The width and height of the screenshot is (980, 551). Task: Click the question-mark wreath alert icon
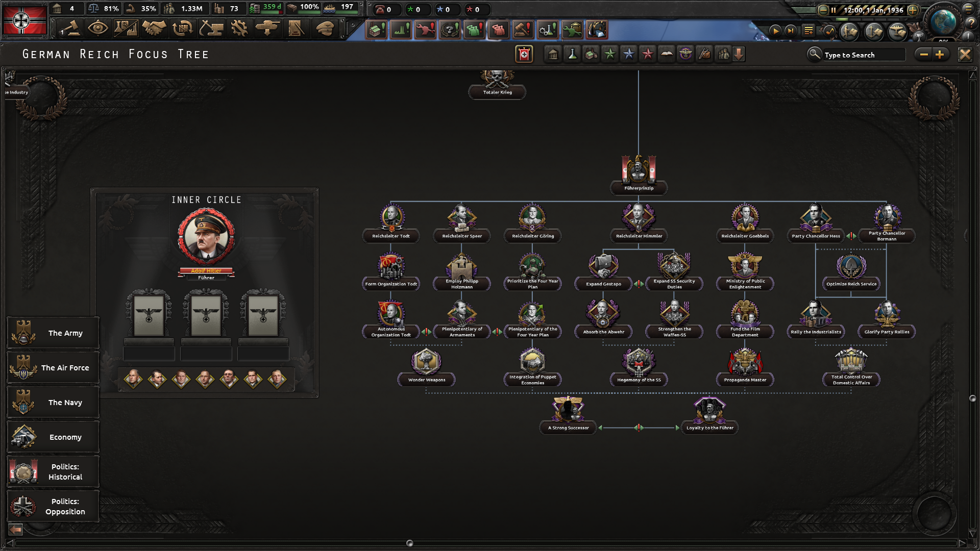[x=450, y=30]
